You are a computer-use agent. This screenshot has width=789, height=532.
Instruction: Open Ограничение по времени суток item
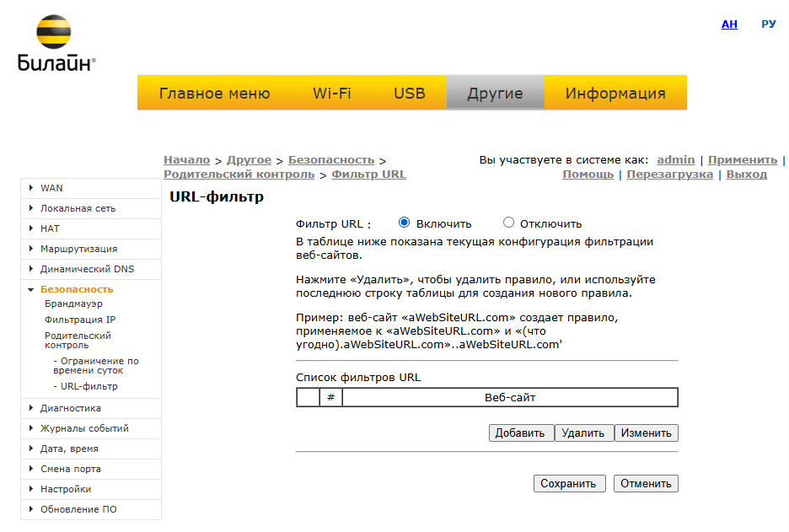pyautogui.click(x=95, y=366)
